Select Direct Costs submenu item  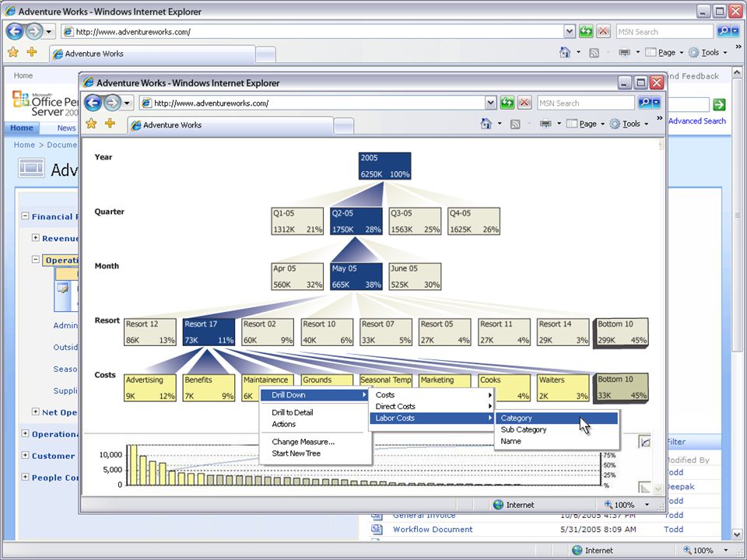(x=432, y=406)
